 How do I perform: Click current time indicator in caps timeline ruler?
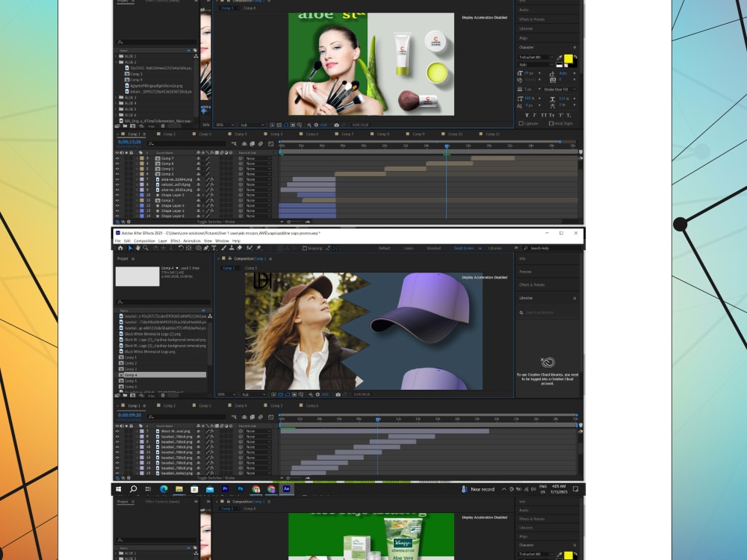pos(378,419)
